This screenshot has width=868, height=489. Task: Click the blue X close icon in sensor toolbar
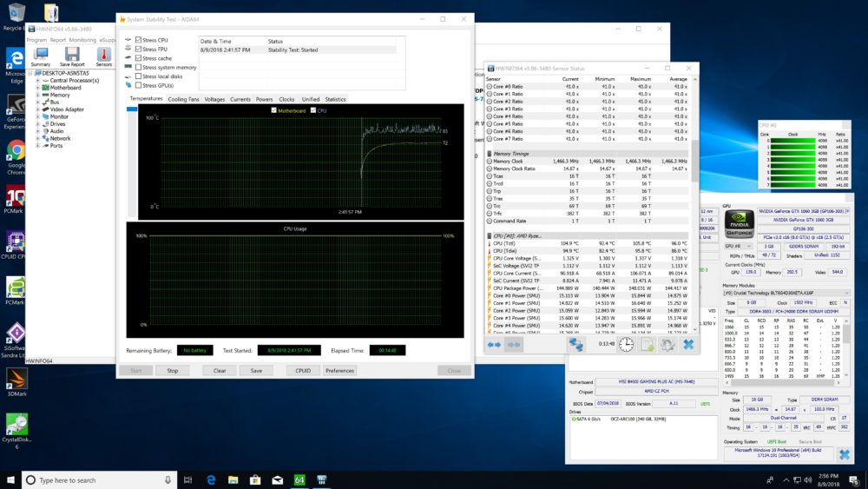pyautogui.click(x=688, y=345)
